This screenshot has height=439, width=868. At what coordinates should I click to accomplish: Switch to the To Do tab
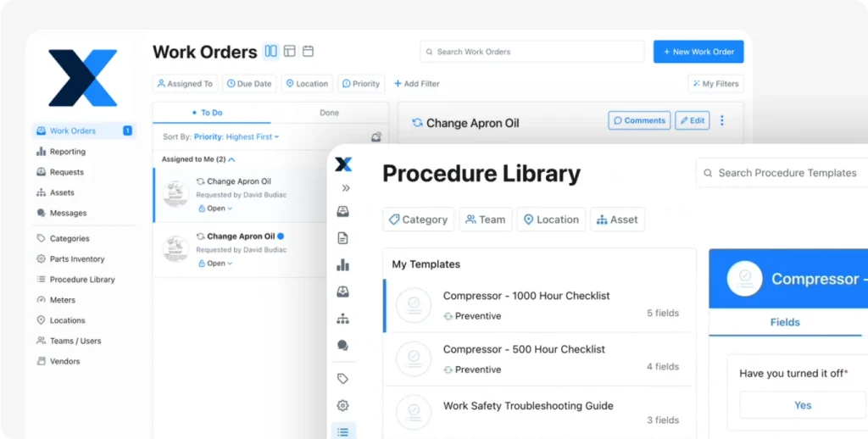(211, 113)
